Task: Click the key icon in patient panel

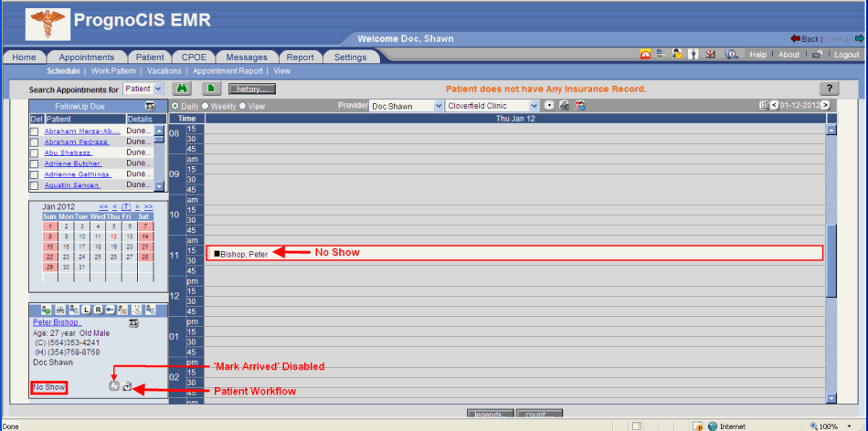Action: coord(111,310)
